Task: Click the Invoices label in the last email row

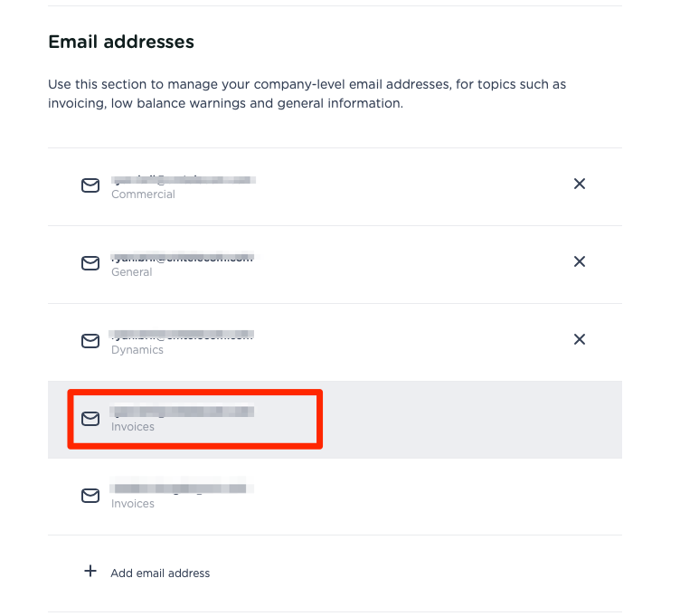Action: click(x=133, y=504)
